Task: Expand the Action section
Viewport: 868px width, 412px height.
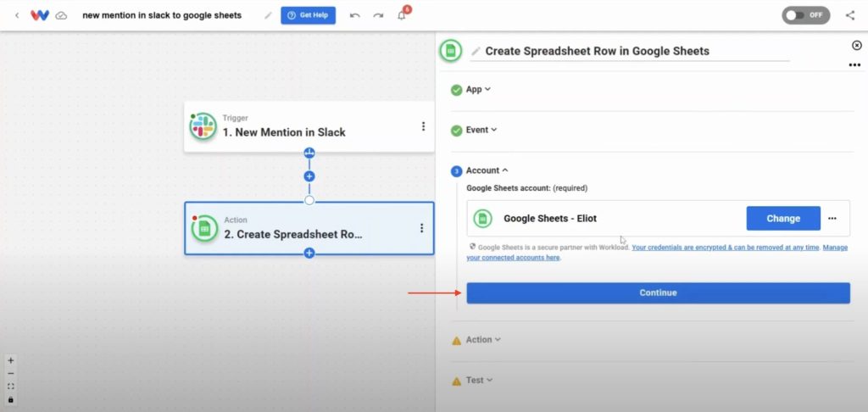Action: pyautogui.click(x=483, y=339)
